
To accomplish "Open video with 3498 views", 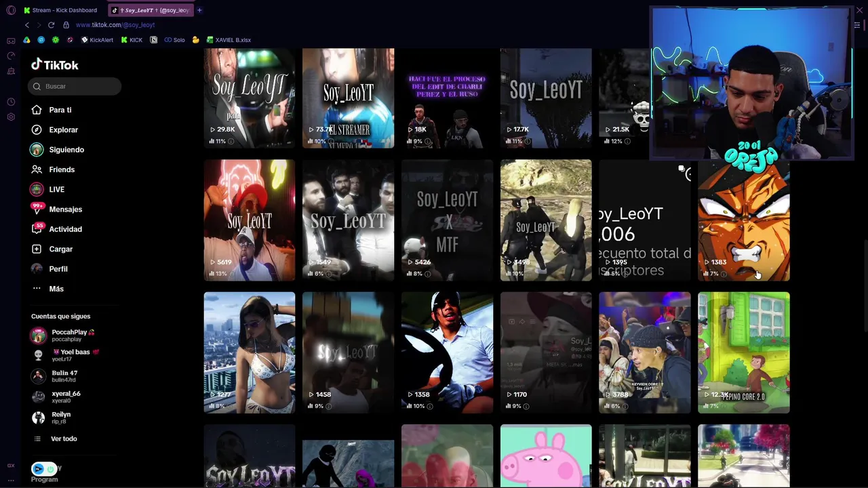I will click(x=546, y=220).
